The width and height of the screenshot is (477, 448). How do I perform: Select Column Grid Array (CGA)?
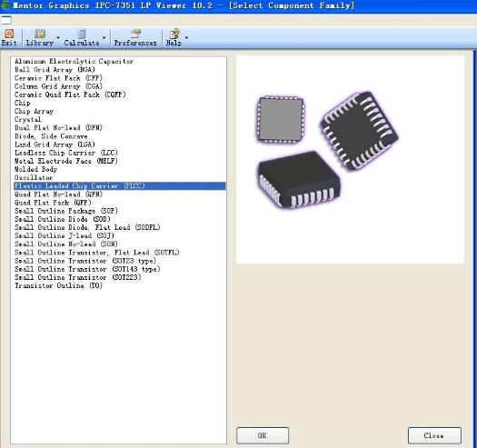click(58, 86)
